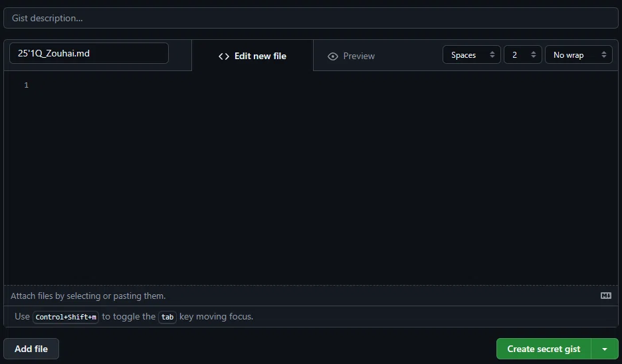Open the No wrap line mode dropdown
Viewport: 622px width, 364px height.
point(579,54)
